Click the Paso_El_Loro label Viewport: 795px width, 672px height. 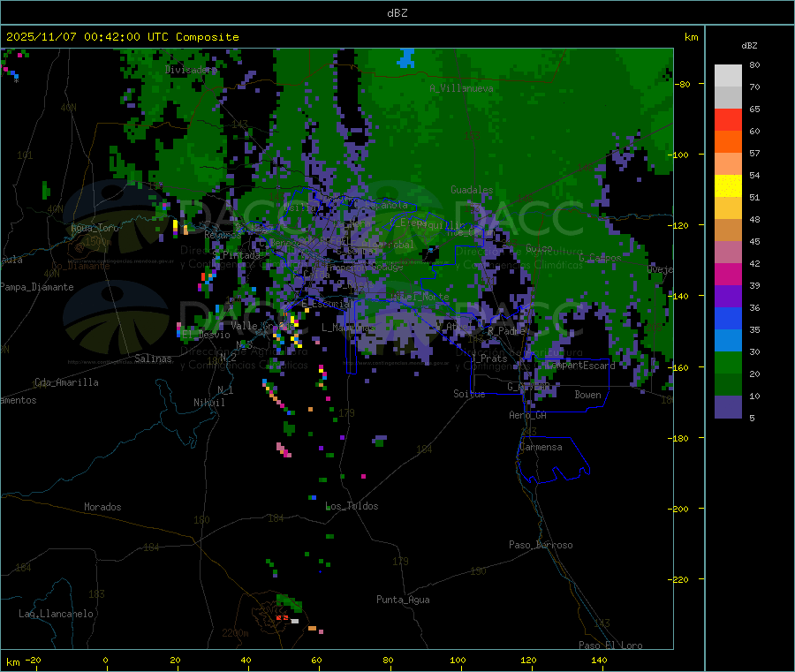click(x=610, y=646)
